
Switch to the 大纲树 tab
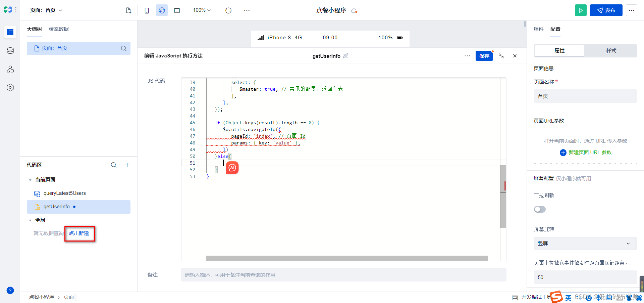click(34, 29)
